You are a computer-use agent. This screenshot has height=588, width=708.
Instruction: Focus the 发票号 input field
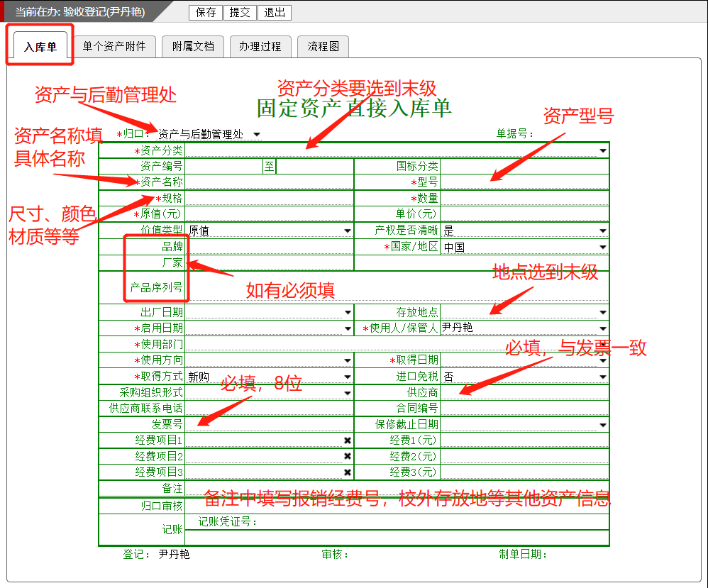point(268,424)
